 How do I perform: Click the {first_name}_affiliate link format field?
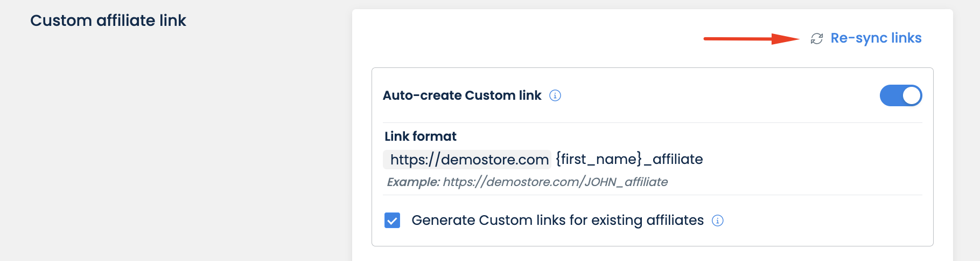(629, 159)
